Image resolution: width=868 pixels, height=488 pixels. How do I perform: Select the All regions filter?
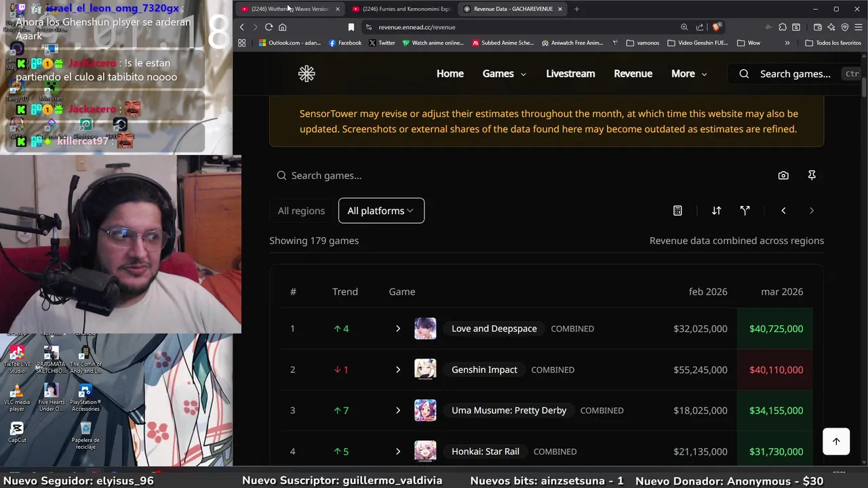click(x=301, y=211)
